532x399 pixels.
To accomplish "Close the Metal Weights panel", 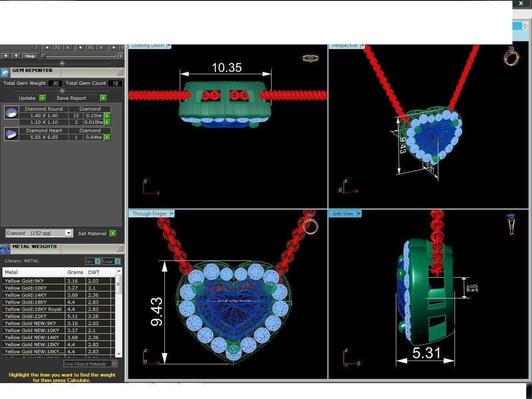I will 120,248.
